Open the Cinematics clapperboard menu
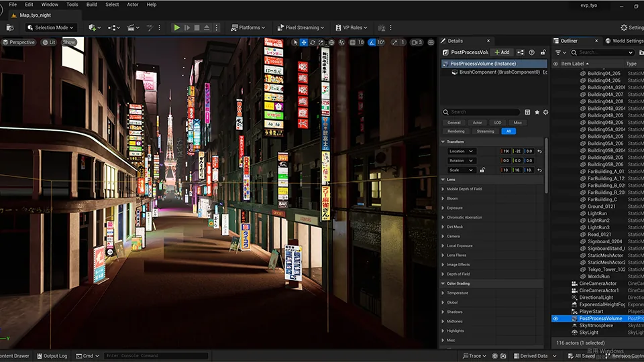 coord(133,27)
